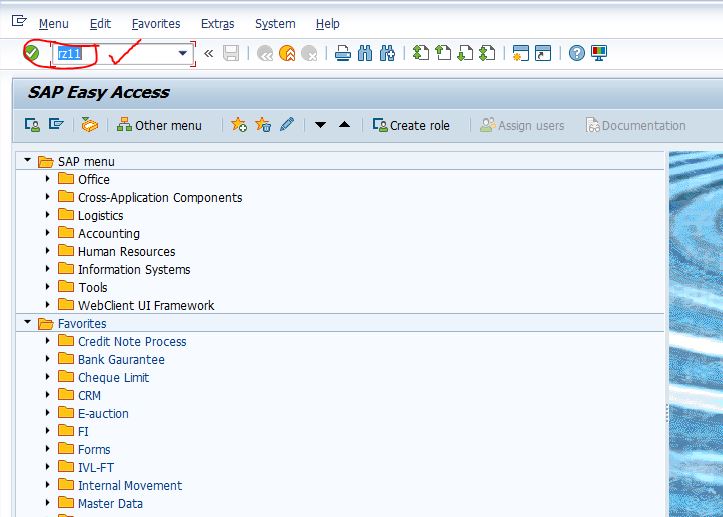This screenshot has width=723, height=517.
Task: Collapse the command field with double chevron
Action: [x=208, y=53]
